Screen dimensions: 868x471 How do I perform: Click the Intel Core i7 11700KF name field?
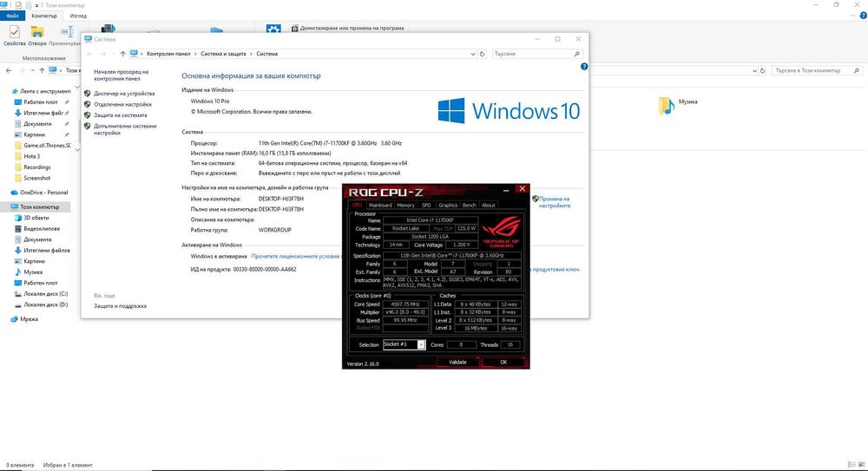pyautogui.click(x=431, y=220)
